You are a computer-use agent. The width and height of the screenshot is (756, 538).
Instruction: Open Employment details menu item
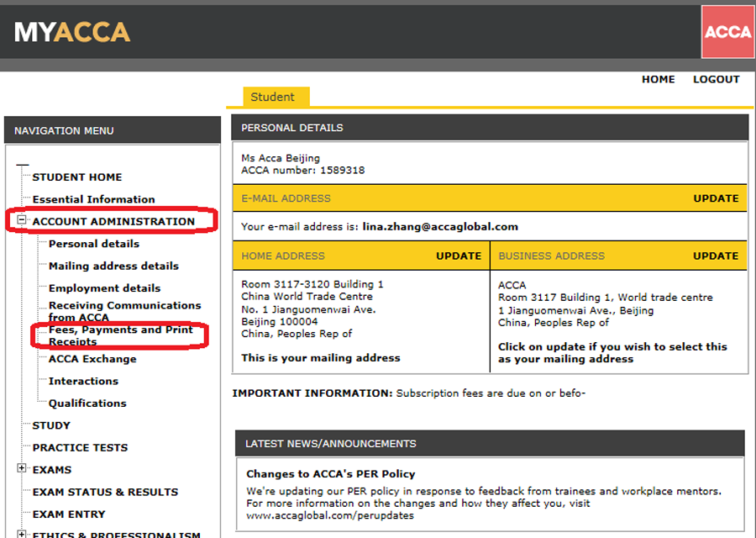click(105, 288)
